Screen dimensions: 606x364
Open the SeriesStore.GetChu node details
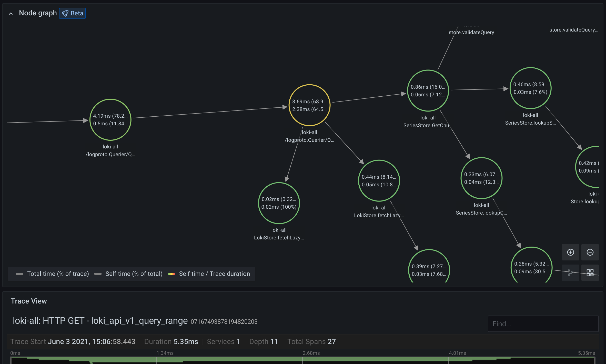point(428,90)
